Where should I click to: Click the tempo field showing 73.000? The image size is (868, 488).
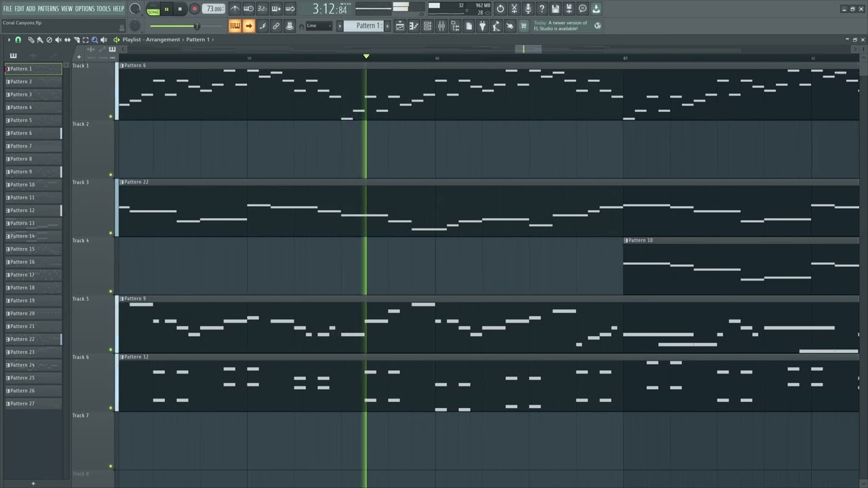click(214, 9)
